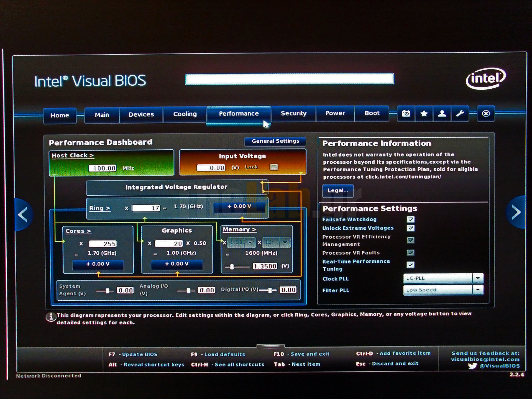Open the Security tab
This screenshot has height=399, width=532.
pos(293,113)
